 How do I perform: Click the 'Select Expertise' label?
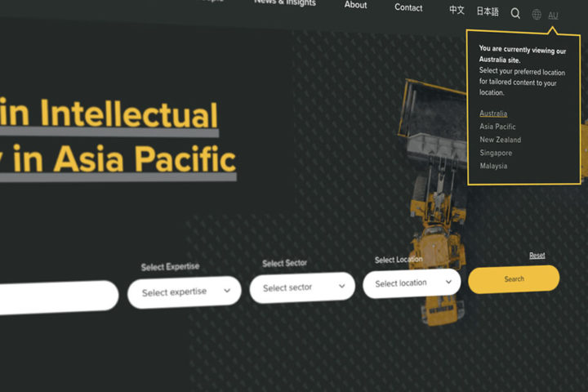170,267
